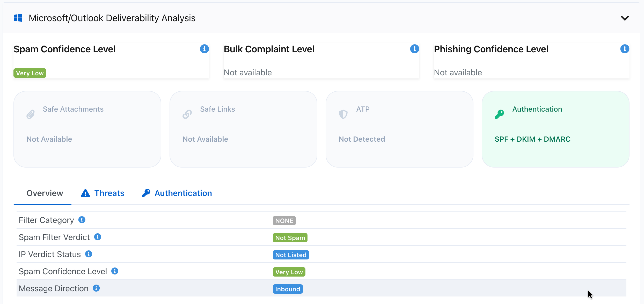Switch to the Authentication tab
Viewport: 644px width, 304px height.
pyautogui.click(x=183, y=193)
